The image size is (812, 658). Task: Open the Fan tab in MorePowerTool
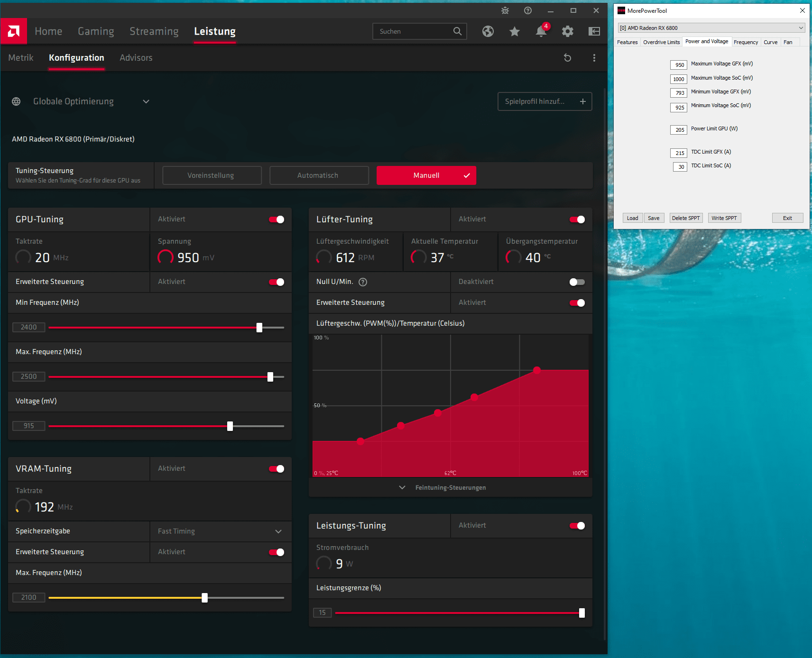click(788, 42)
